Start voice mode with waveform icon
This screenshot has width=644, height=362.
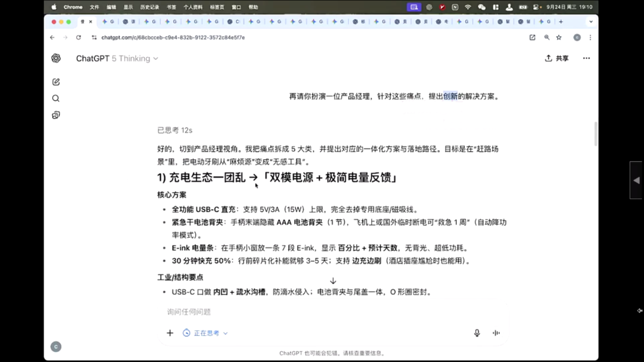pos(496,333)
